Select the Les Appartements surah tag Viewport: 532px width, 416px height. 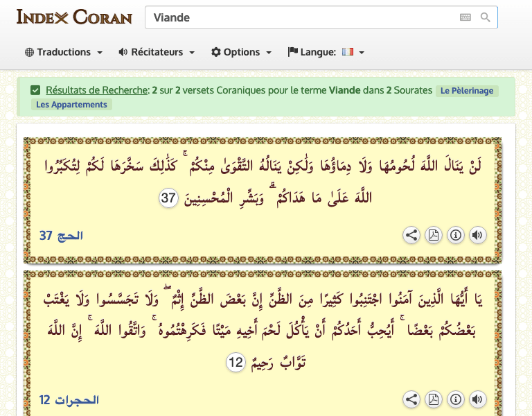71,105
